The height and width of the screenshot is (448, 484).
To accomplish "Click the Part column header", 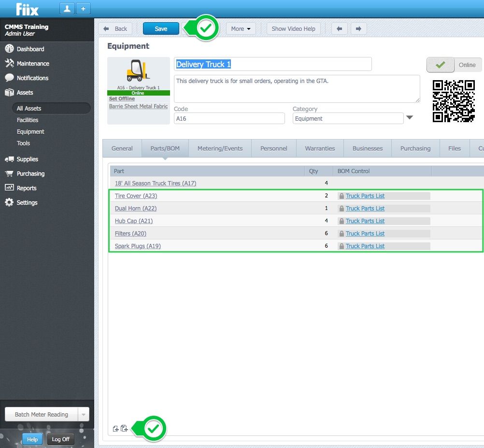I will pos(207,171).
